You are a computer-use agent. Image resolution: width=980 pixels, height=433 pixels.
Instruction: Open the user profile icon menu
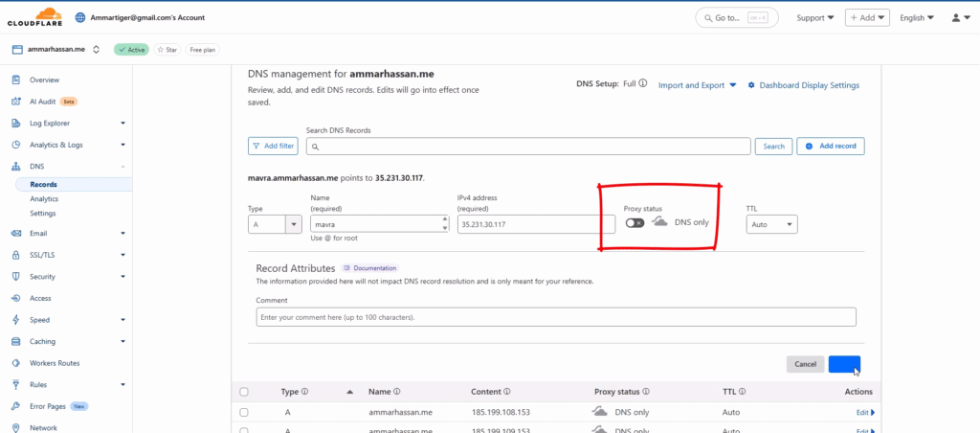(x=959, y=17)
